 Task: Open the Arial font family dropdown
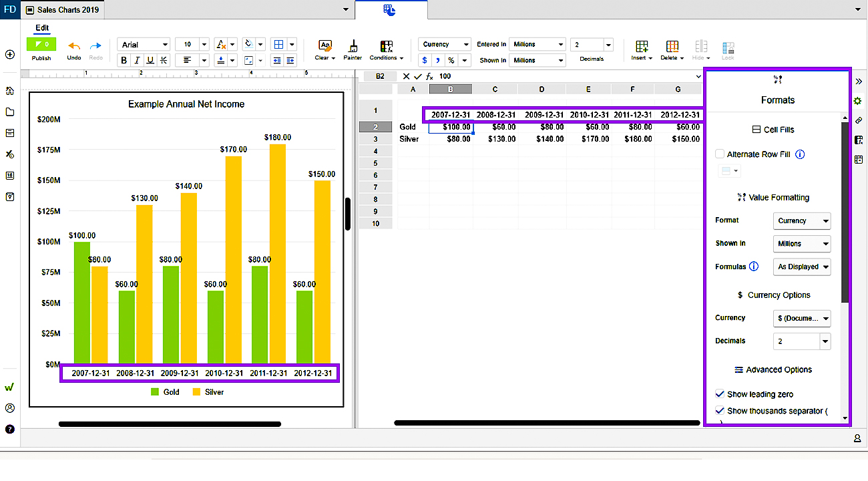pos(144,44)
